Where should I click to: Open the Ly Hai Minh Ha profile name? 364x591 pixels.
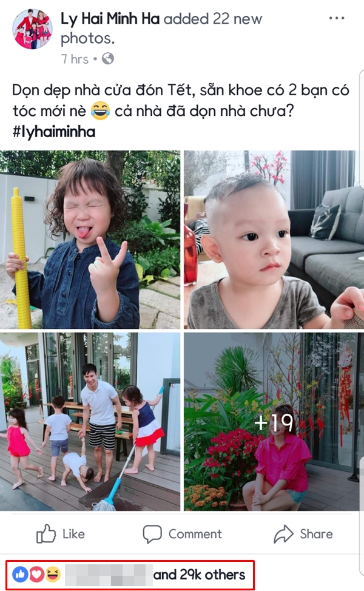coord(110,18)
